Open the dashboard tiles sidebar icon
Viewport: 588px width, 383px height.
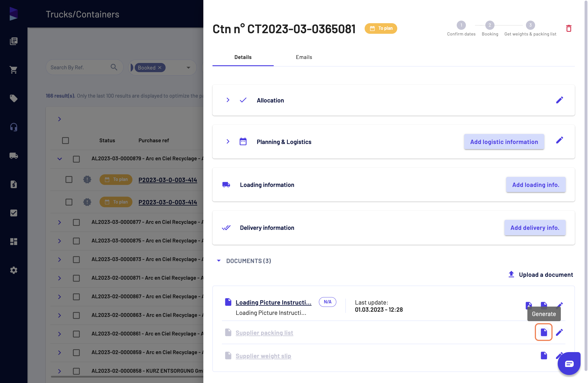13,242
